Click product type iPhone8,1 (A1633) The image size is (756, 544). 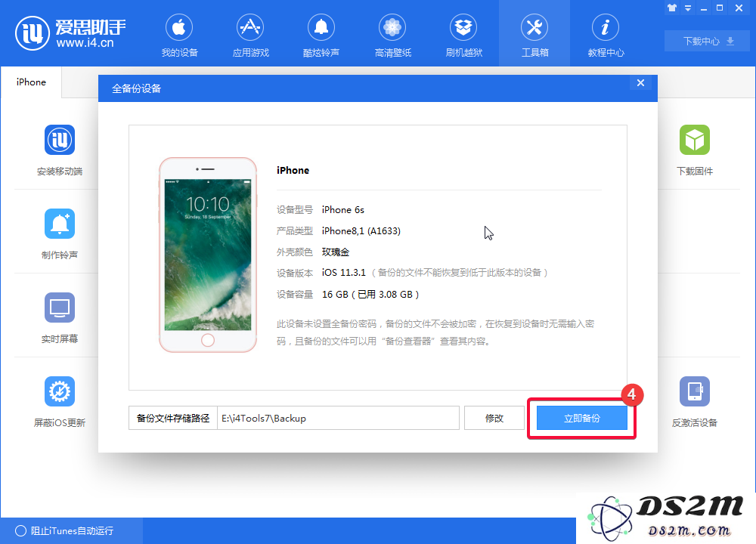pyautogui.click(x=361, y=230)
